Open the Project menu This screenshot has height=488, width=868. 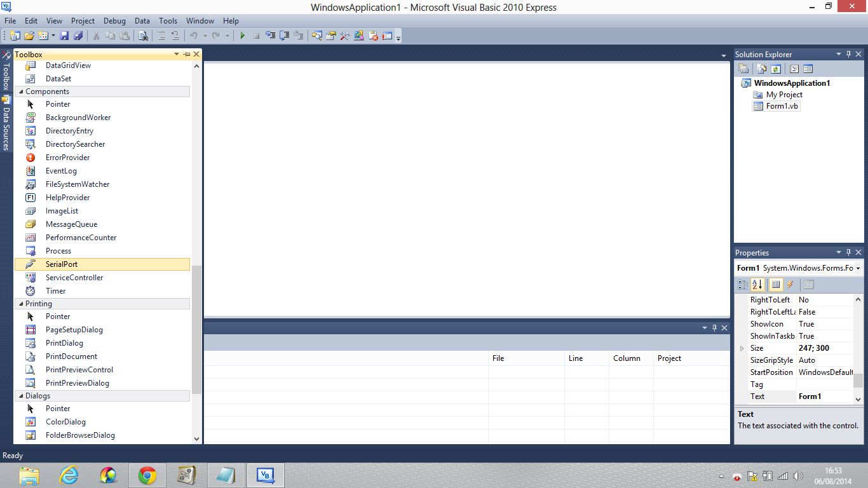click(x=83, y=21)
